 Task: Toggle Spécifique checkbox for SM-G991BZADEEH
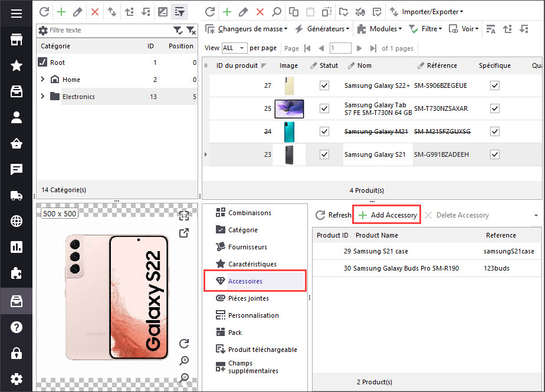coord(495,154)
